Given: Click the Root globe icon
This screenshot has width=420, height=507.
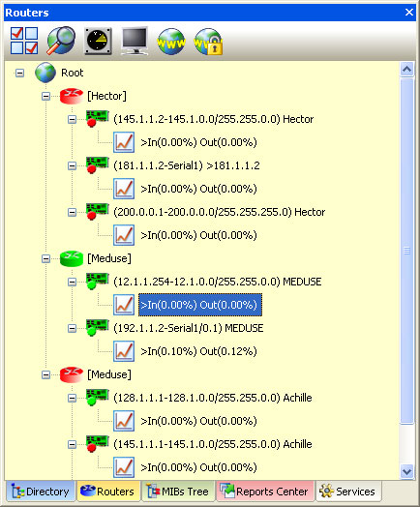Looking at the screenshot, I should (45, 73).
